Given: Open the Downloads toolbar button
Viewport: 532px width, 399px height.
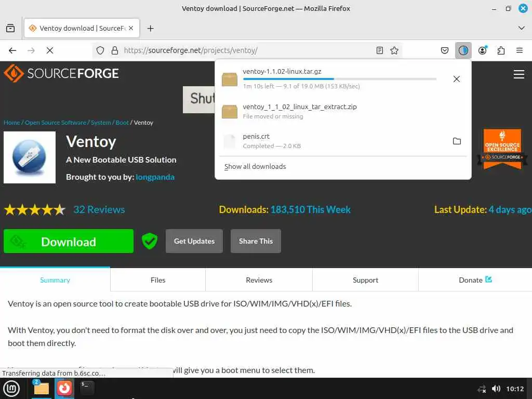Looking at the screenshot, I should point(463,50).
